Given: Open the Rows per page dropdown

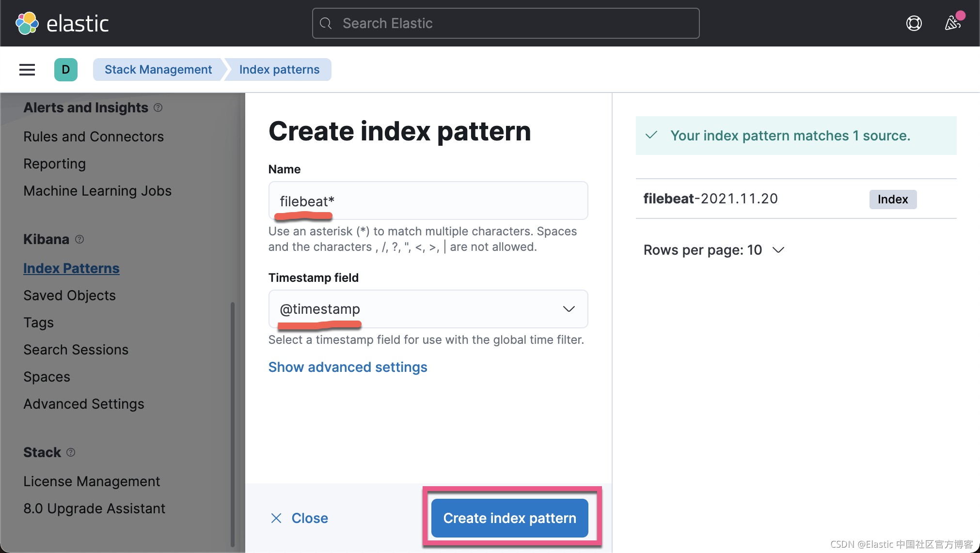Looking at the screenshot, I should click(x=713, y=250).
